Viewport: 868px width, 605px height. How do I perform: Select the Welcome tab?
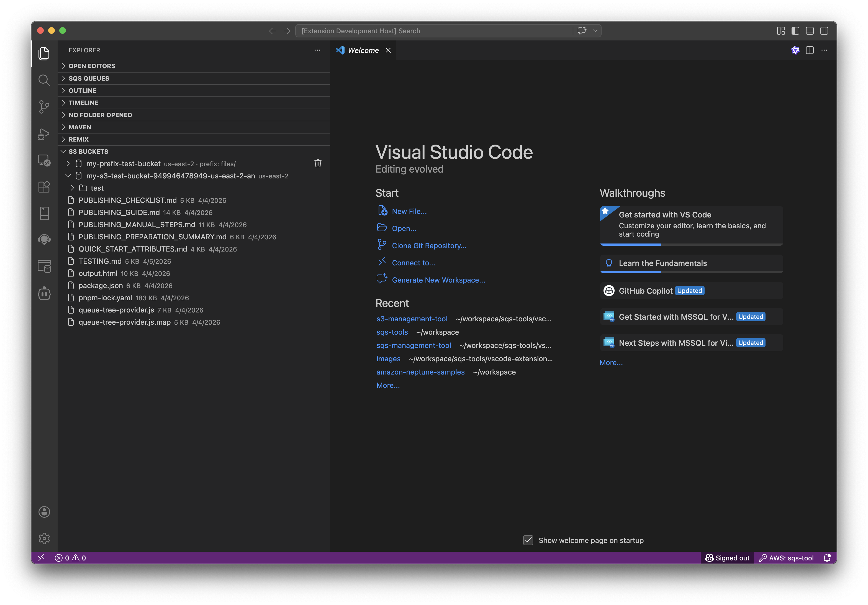point(363,50)
